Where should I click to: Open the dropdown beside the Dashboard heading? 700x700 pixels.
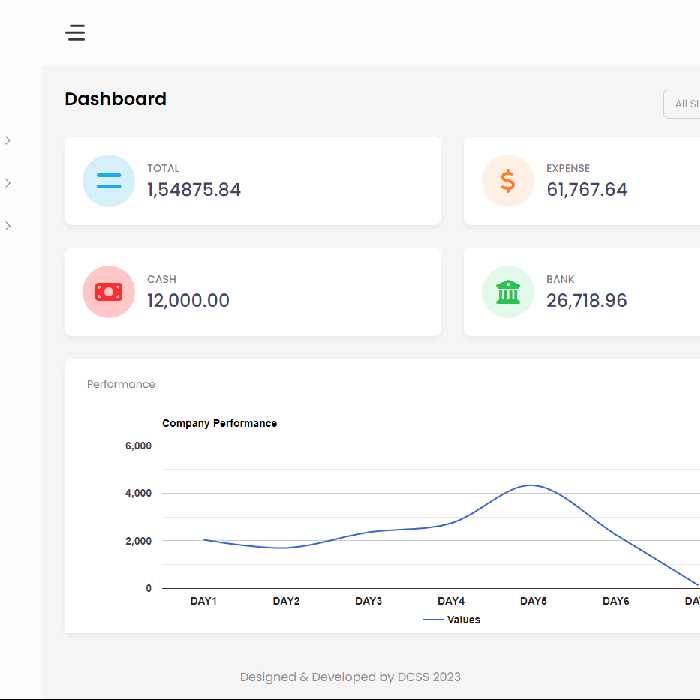683,104
